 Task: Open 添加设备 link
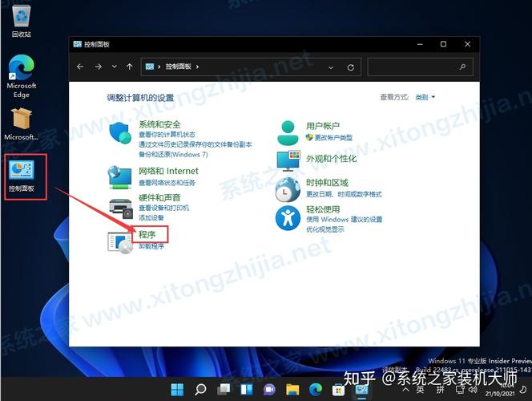click(x=151, y=217)
